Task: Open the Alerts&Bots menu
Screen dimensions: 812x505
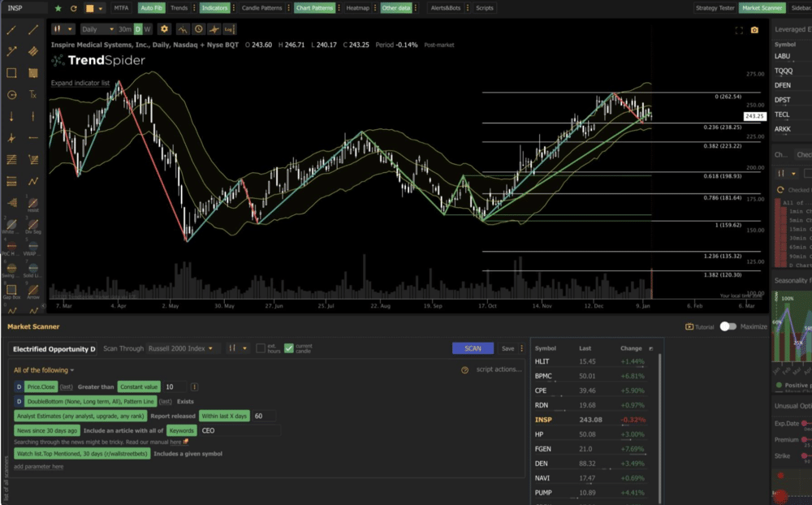Action: coord(445,8)
